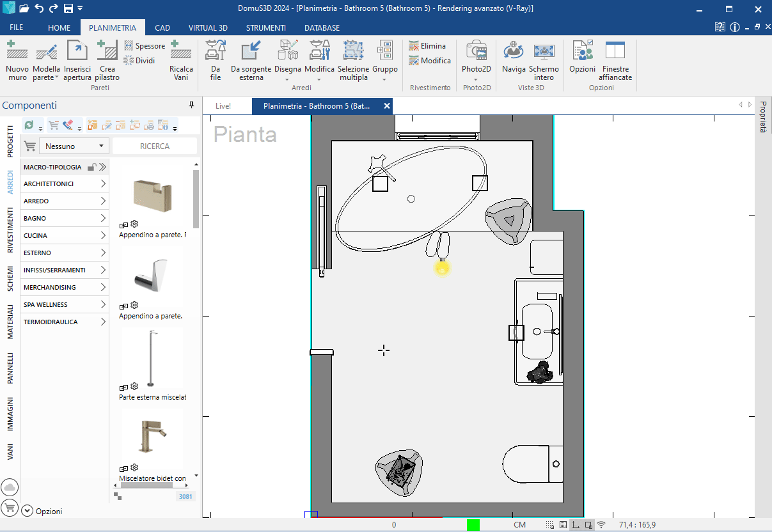This screenshot has height=532, width=772.
Task: Enable Finestre affiancate
Action: pyautogui.click(x=615, y=60)
